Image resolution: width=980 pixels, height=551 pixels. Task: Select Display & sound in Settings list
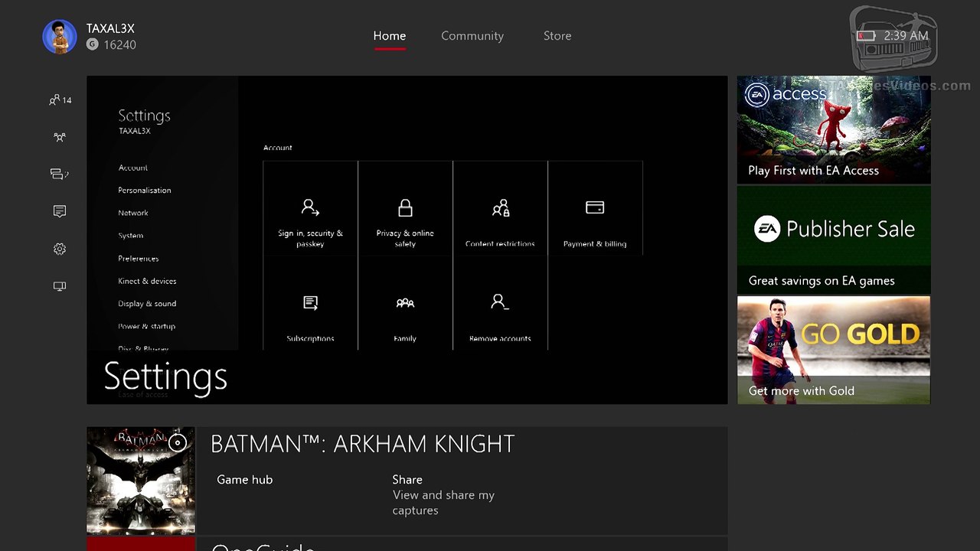pos(147,304)
